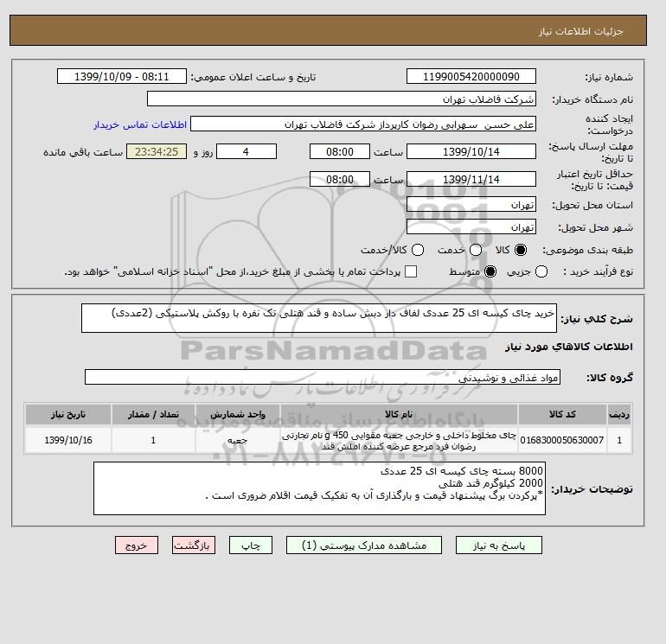
Task: Click the نام کالا column header
Action: [399, 414]
